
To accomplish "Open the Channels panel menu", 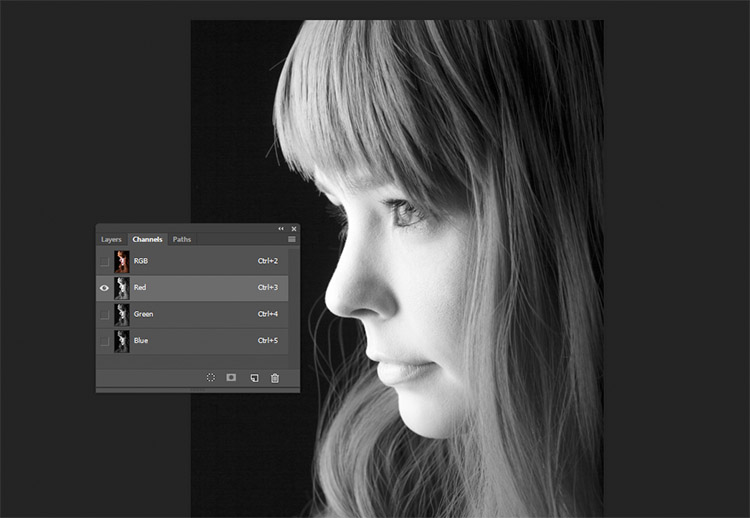I will [x=292, y=239].
